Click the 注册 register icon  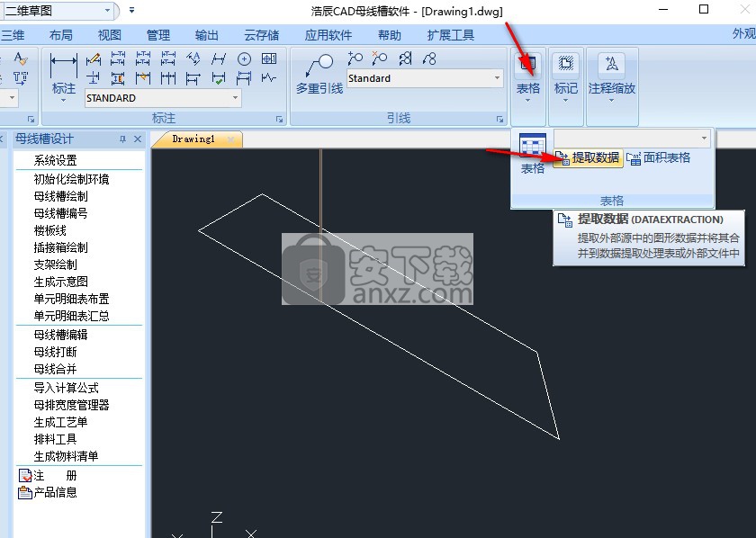point(24,476)
